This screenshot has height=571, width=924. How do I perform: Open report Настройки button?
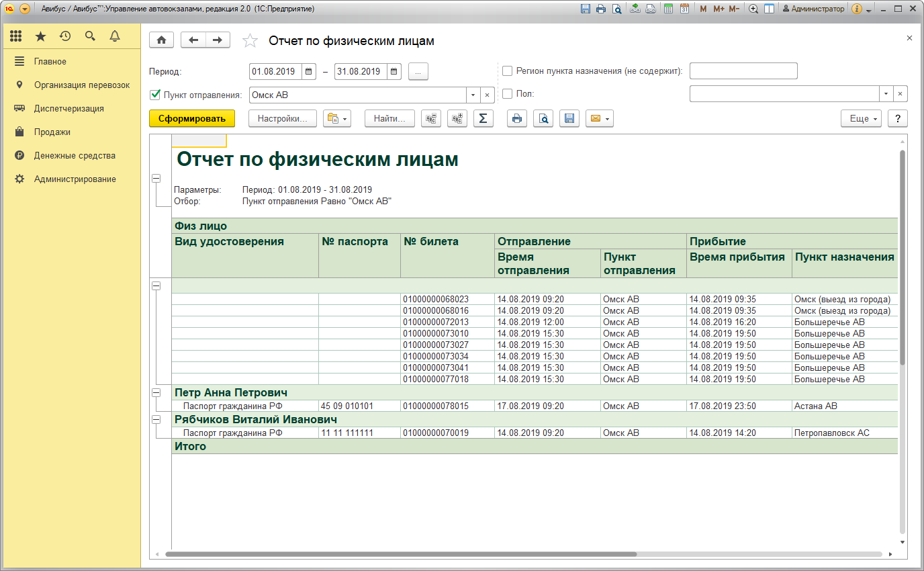(282, 119)
